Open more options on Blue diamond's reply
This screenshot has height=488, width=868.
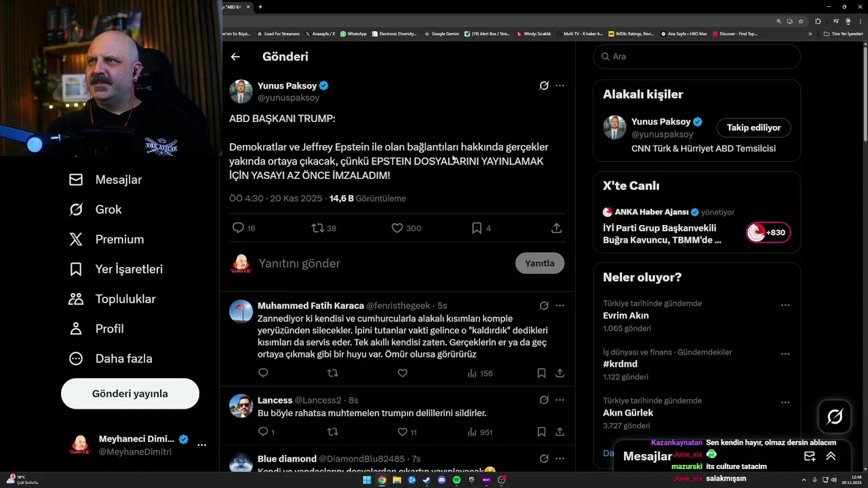tap(559, 459)
